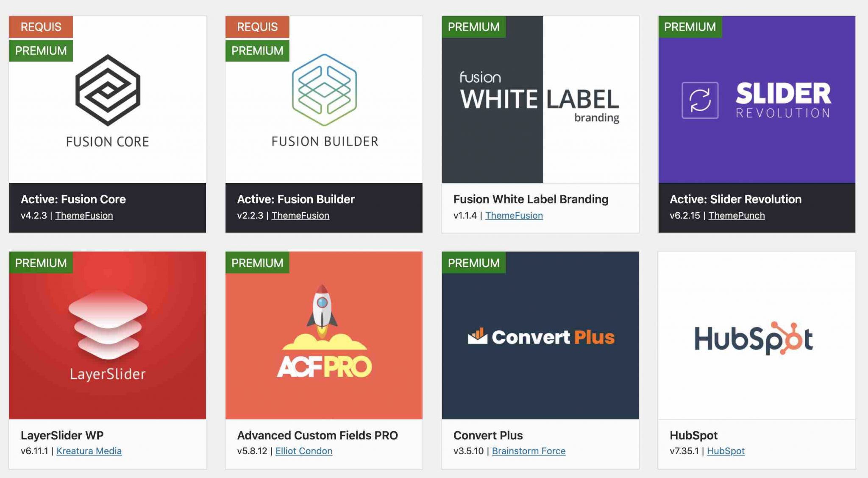
Task: Open the ThemeFusion link under Fusion Builder
Action: (300, 215)
